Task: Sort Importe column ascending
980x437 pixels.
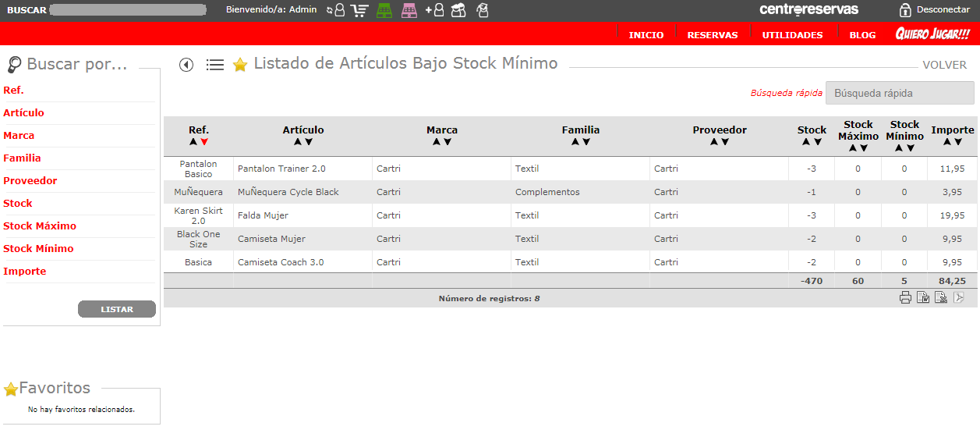Action: click(947, 142)
